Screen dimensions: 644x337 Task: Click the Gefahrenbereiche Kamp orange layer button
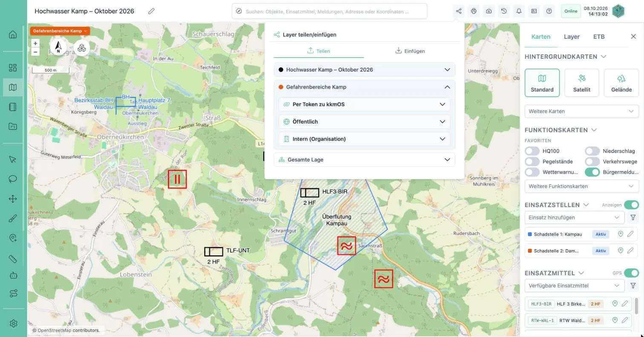click(x=60, y=31)
